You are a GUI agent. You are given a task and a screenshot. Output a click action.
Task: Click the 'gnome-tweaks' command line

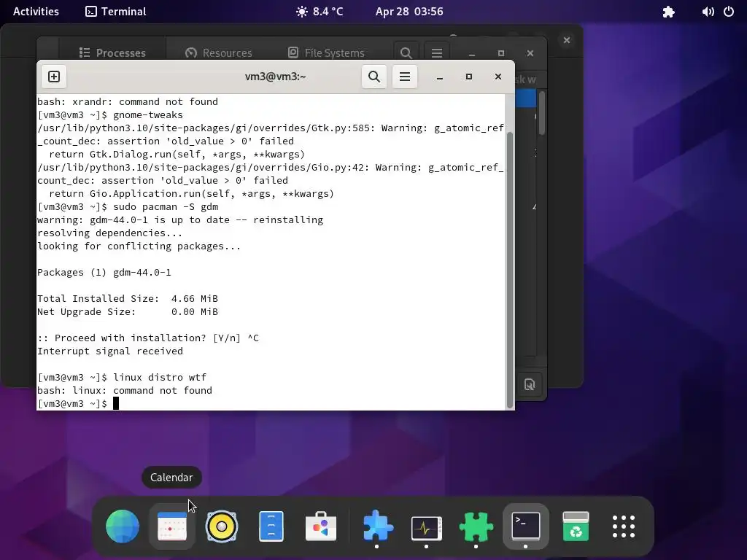pos(110,114)
